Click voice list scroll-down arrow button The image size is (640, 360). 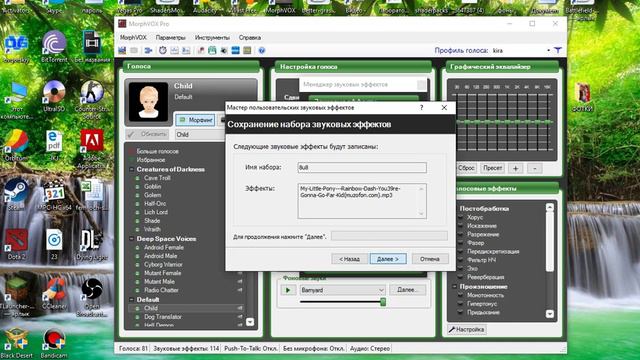[250, 322]
